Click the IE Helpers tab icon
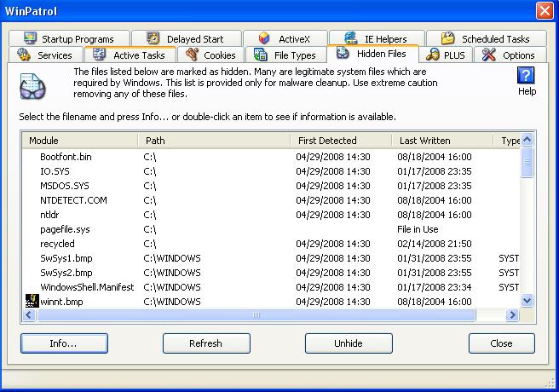559x392 pixels. [350, 38]
